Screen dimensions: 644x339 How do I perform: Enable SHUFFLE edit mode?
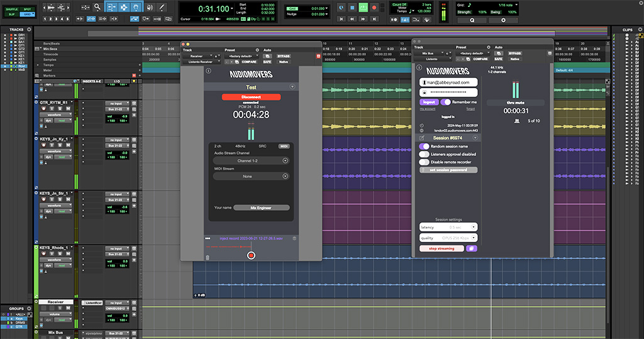click(11, 9)
